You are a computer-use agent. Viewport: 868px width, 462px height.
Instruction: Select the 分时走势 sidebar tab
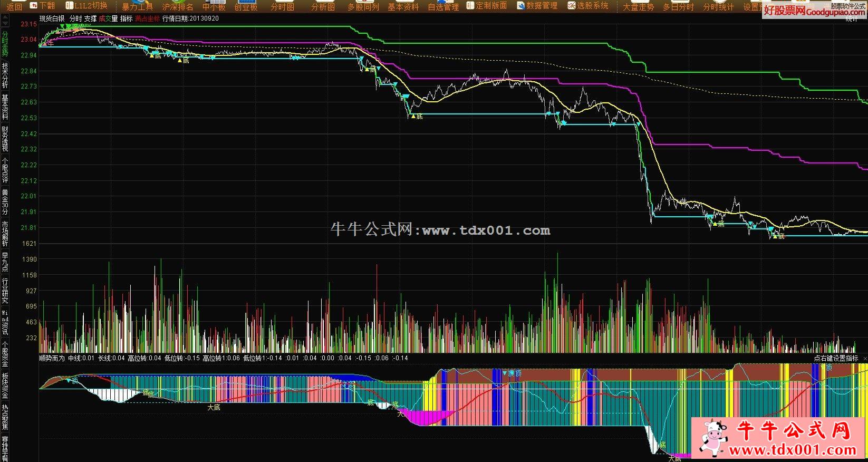click(x=5, y=44)
